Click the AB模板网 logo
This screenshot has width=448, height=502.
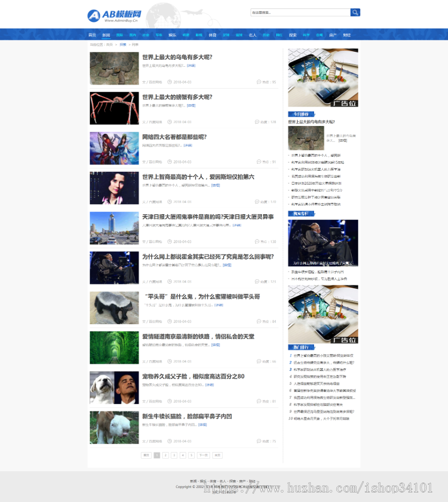pyautogui.click(x=114, y=15)
